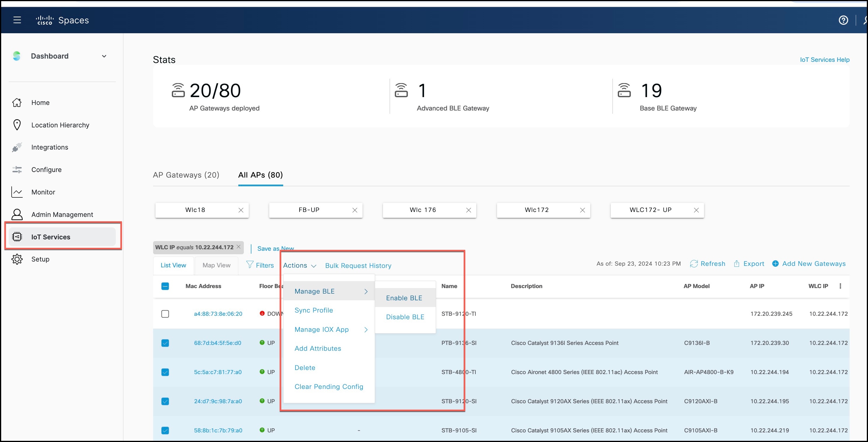The image size is (868, 442).
Task: Click the Add New Gateways plus icon
Action: 775,264
